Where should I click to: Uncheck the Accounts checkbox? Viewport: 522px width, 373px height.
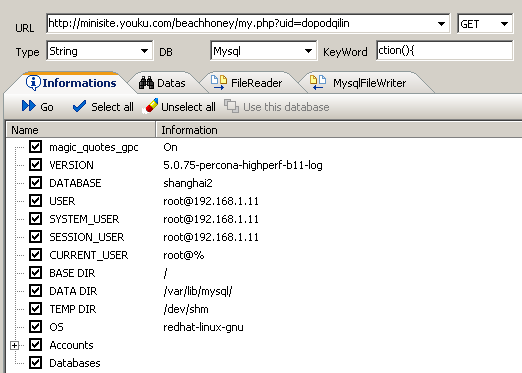35,345
